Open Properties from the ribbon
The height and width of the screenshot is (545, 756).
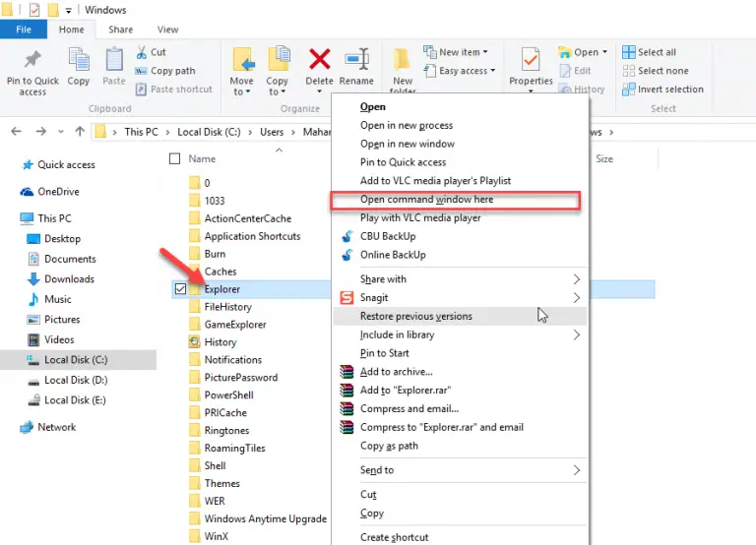(x=531, y=61)
